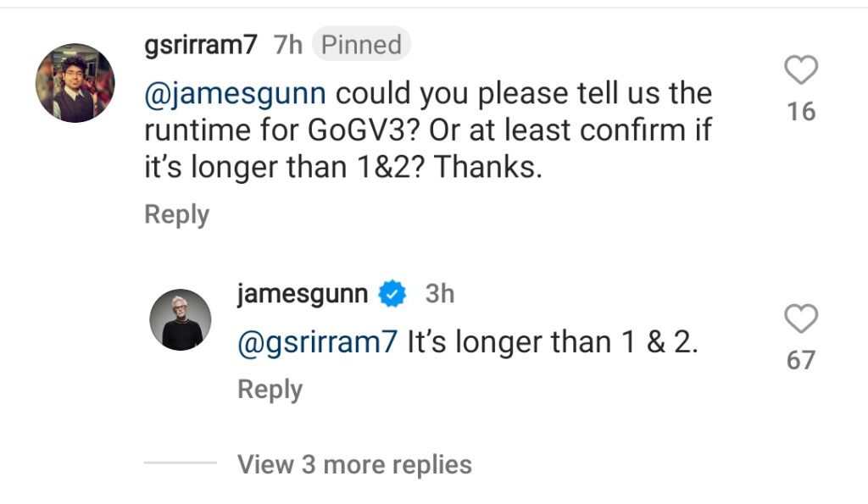The image size is (868, 504).
Task: Reply to the gsrirram7 comment
Action: [x=176, y=215]
